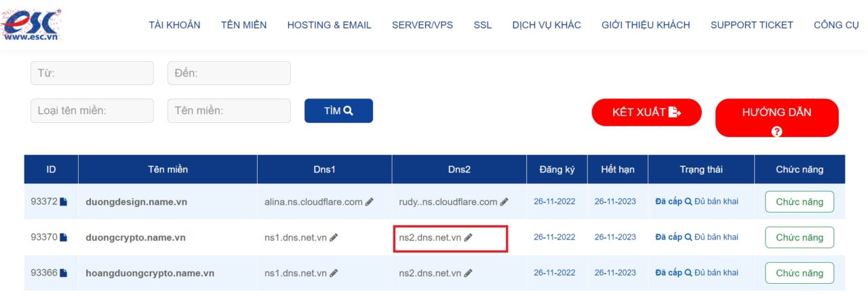The width and height of the screenshot is (868, 296).
Task: Click the ESC.vn logo
Action: [x=32, y=24]
